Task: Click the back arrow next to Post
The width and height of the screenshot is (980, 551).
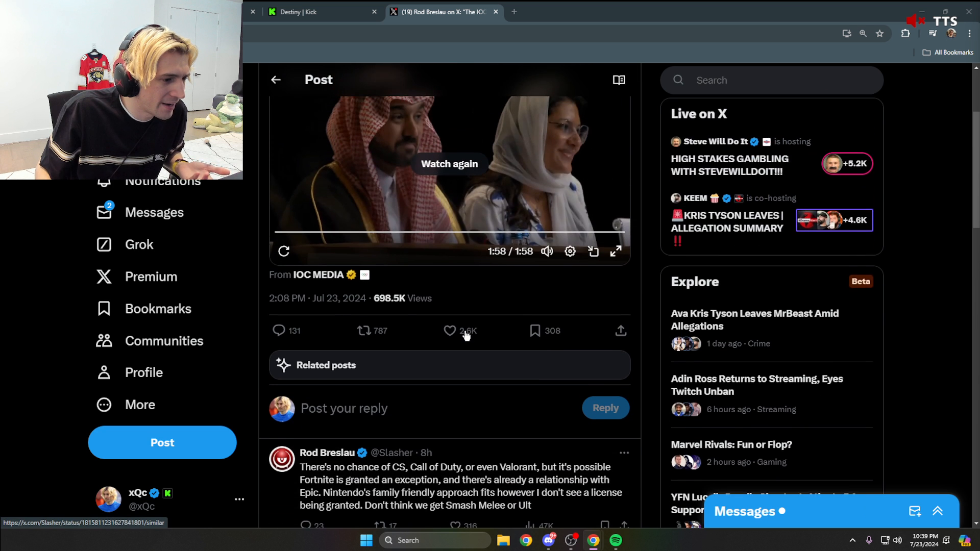Action: click(x=276, y=80)
